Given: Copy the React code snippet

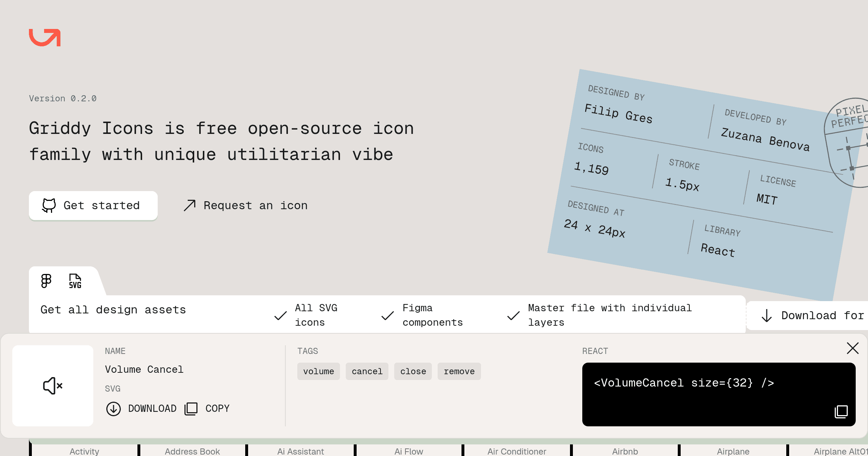Looking at the screenshot, I should pyautogui.click(x=841, y=411).
